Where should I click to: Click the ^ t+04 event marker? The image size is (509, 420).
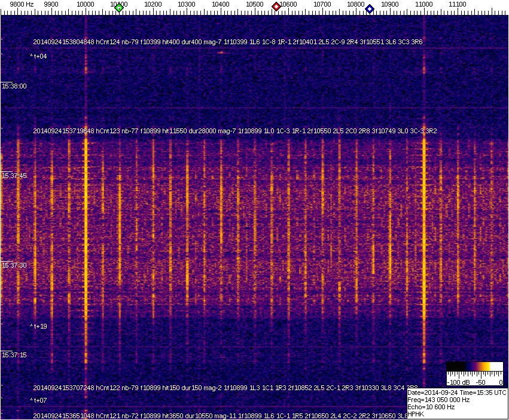pyautogui.click(x=38, y=56)
